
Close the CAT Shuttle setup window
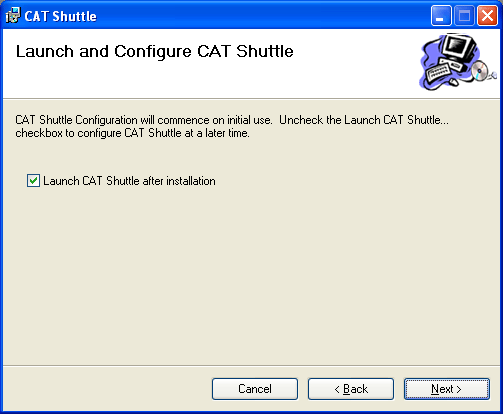coord(487,16)
